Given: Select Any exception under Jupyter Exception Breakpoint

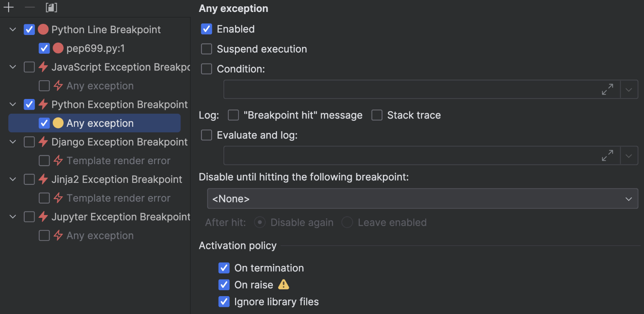Looking at the screenshot, I should [x=100, y=236].
